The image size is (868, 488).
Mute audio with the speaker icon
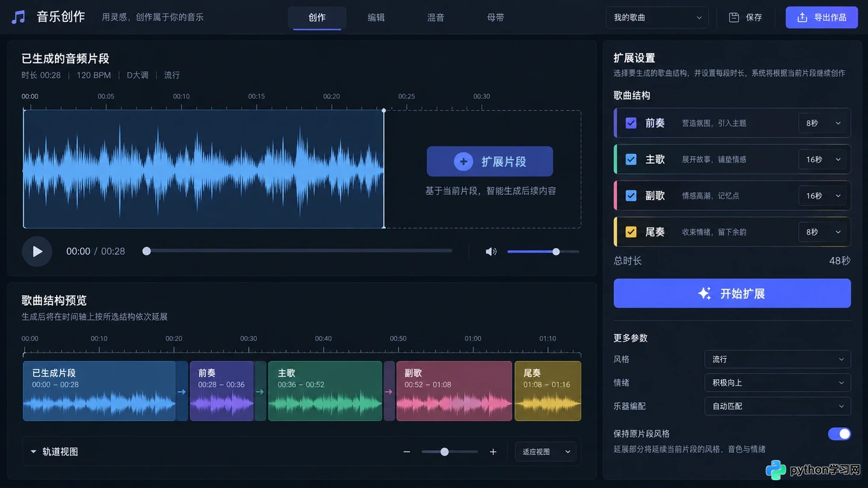(x=491, y=251)
